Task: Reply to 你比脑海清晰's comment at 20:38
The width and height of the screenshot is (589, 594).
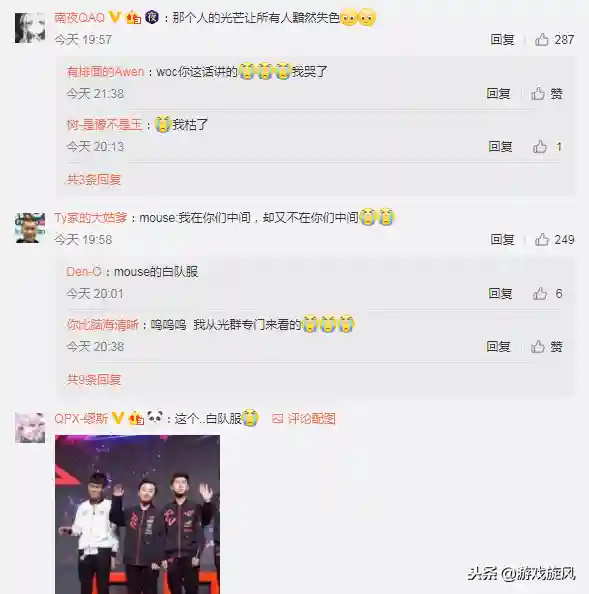Action: pyautogui.click(x=498, y=347)
